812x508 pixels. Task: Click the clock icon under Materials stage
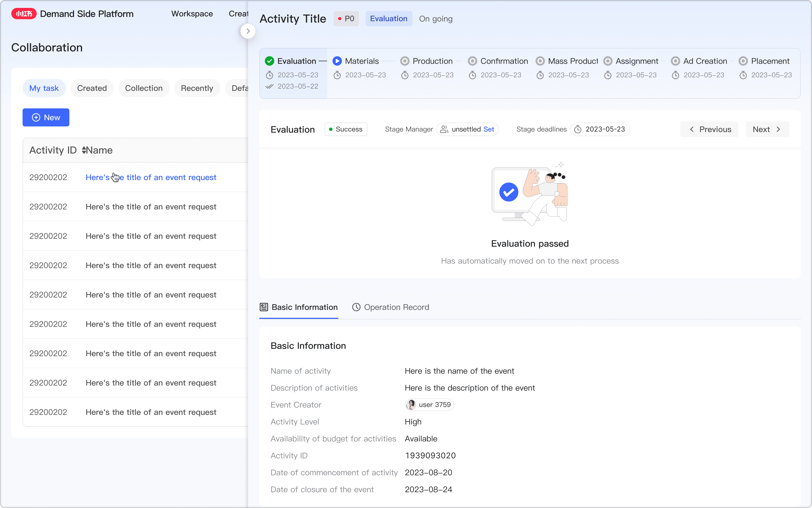pyautogui.click(x=337, y=75)
